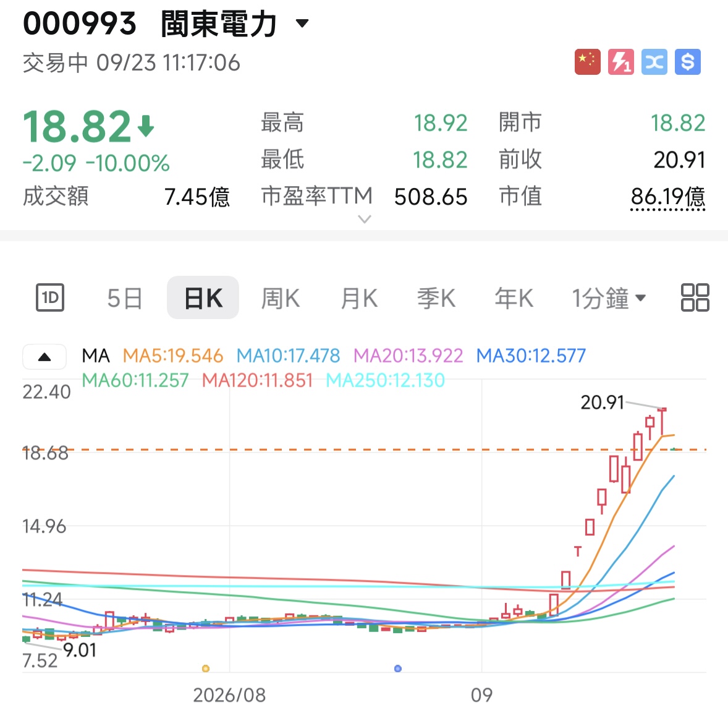The width and height of the screenshot is (728, 726).
Task: Tap the stock code 000993
Action: (x=79, y=23)
